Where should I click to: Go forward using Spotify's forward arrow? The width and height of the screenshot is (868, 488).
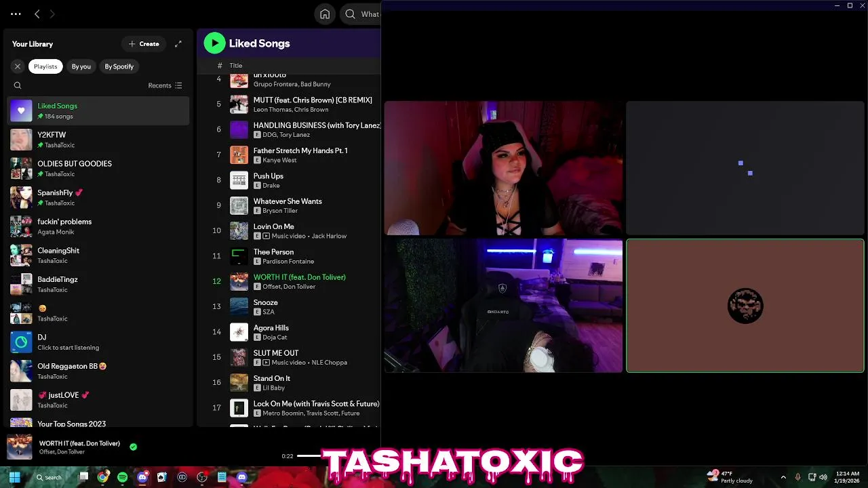tap(52, 14)
